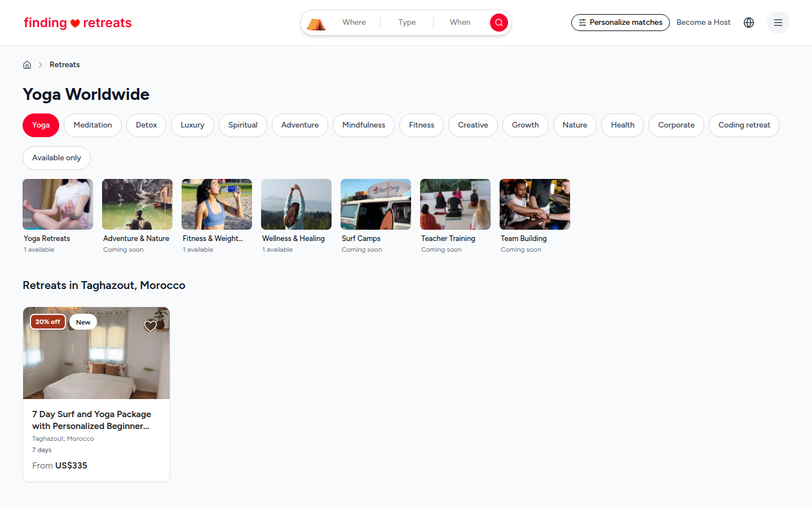The height and width of the screenshot is (508, 812).
Task: Open the Adventure & Nature thumbnail
Action: (137, 204)
